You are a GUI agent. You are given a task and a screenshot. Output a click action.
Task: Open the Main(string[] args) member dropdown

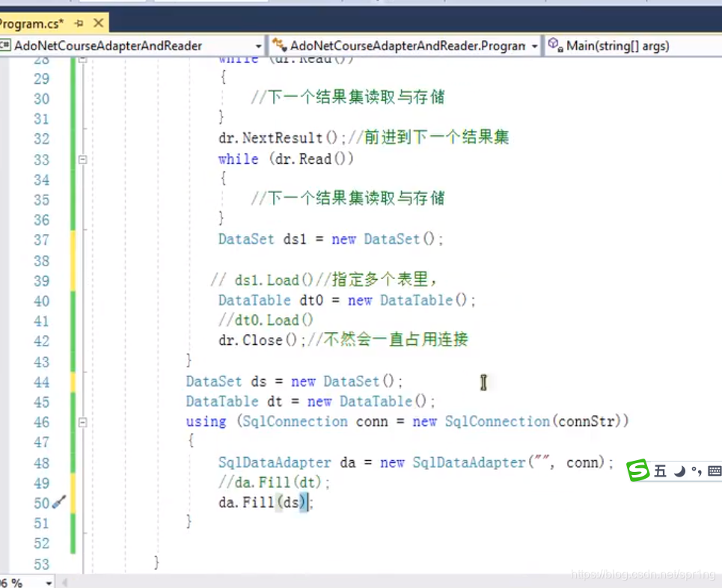tap(634, 46)
